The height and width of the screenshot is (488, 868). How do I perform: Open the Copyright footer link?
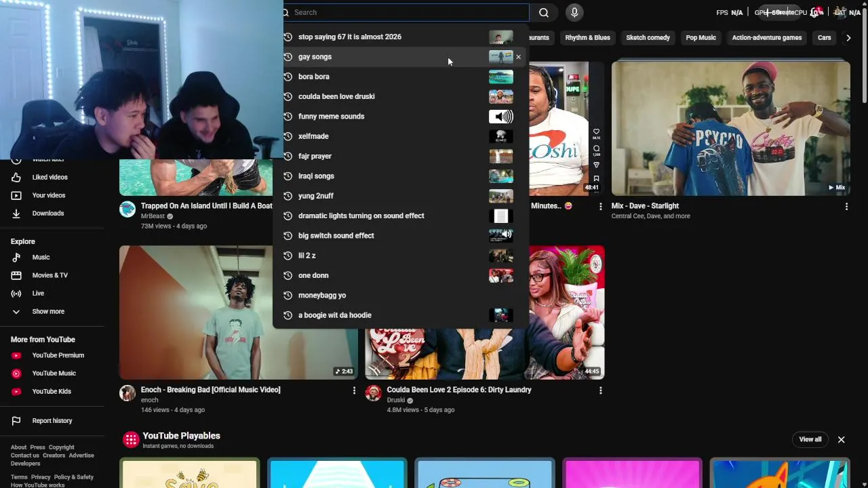[61, 447]
